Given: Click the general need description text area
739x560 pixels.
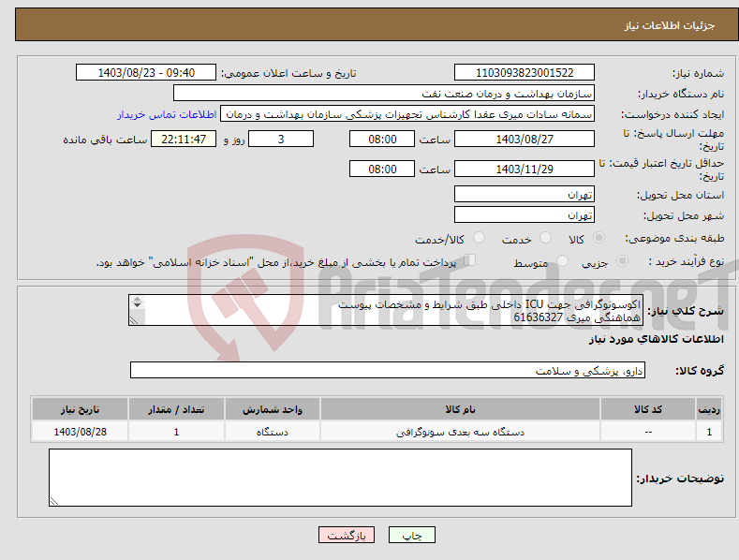Looking at the screenshot, I should [x=386, y=310].
